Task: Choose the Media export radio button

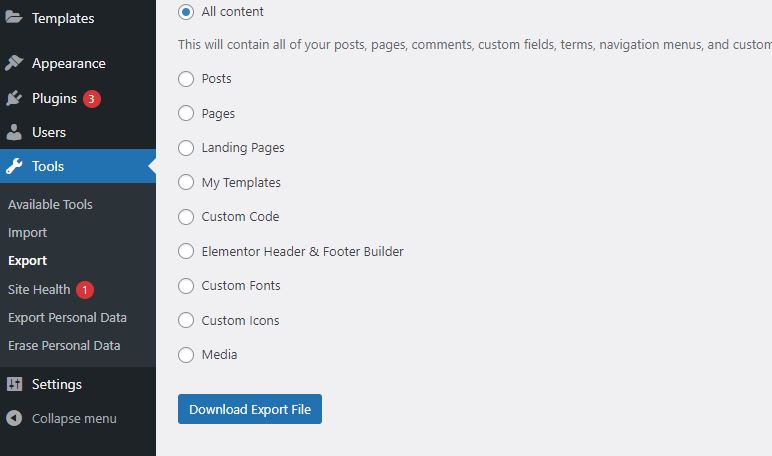Action: 186,355
